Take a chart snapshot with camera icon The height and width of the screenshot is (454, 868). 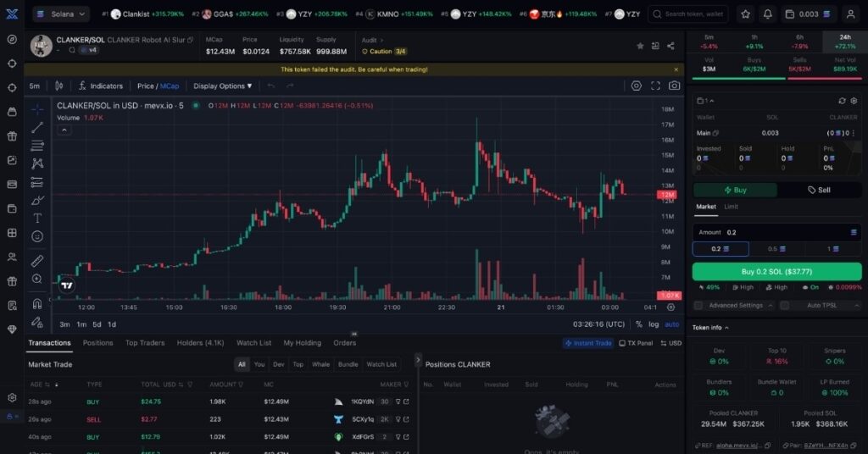point(674,86)
